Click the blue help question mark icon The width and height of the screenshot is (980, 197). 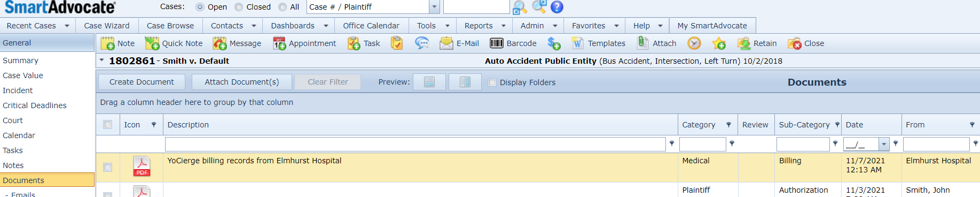click(x=557, y=7)
